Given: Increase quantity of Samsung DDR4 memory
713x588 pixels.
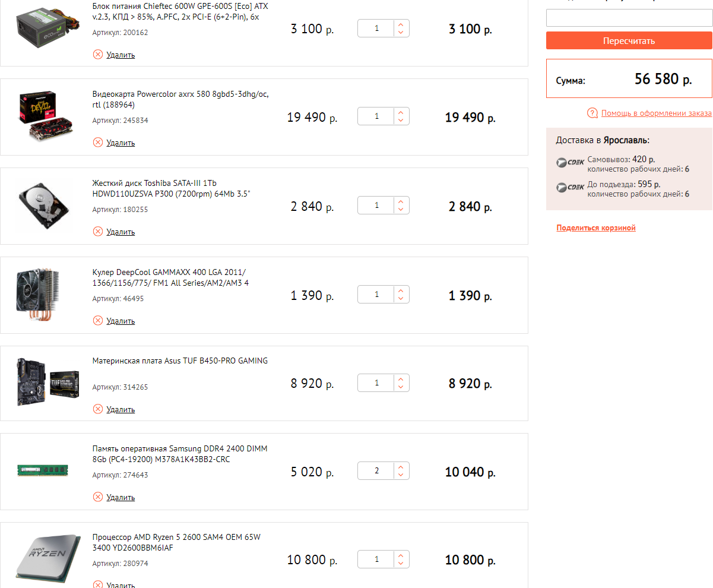Looking at the screenshot, I should coord(401,467).
